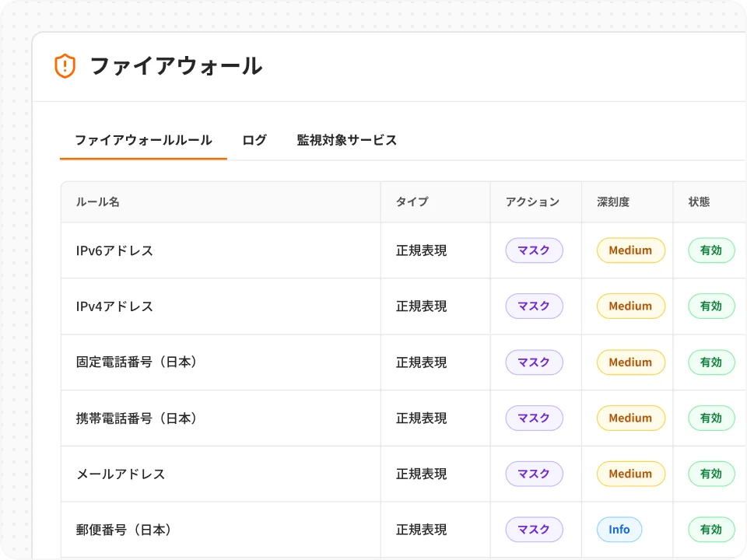
Task: Click the Medium severity badge of IPv4アドレス
Action: click(630, 306)
